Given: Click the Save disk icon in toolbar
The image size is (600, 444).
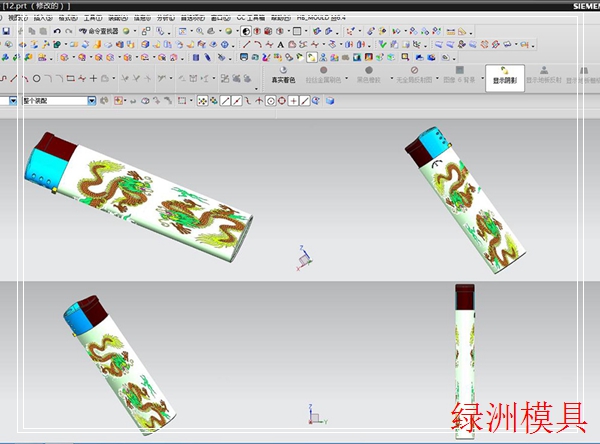Looking at the screenshot, I should (x=6, y=31).
